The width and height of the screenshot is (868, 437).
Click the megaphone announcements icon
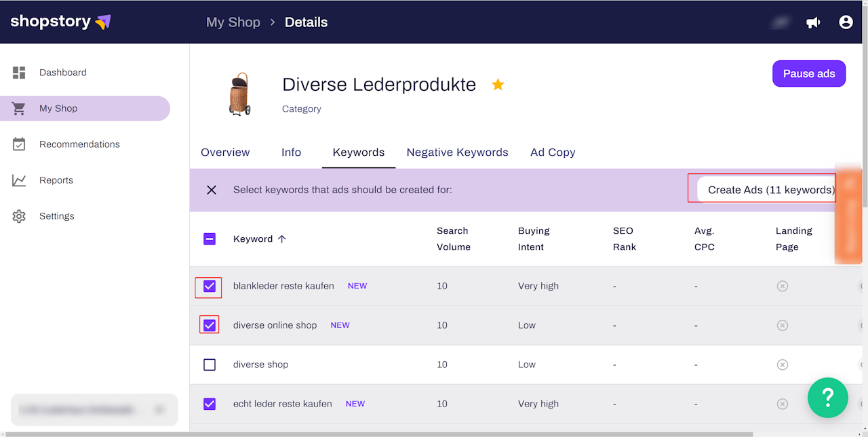[x=813, y=22]
